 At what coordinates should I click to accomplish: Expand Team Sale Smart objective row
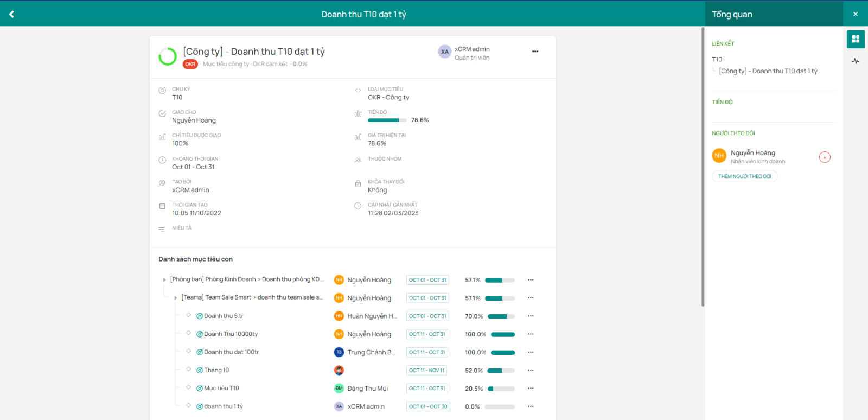coord(176,298)
